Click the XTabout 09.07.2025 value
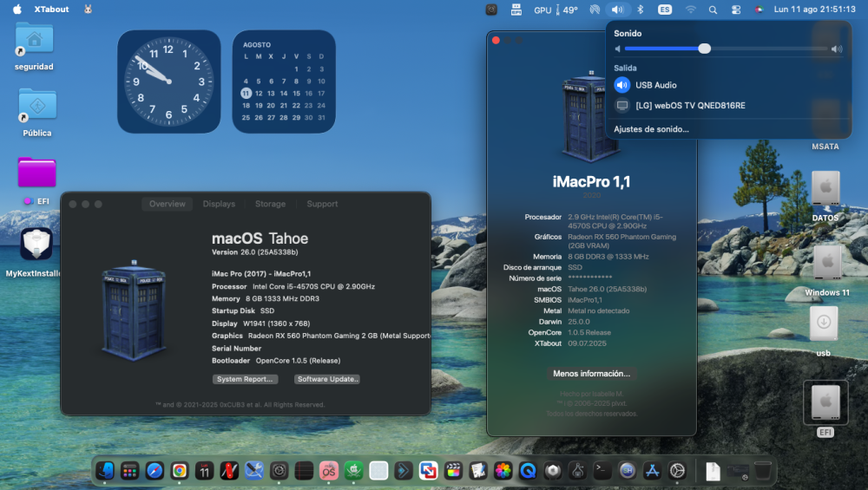 click(587, 343)
